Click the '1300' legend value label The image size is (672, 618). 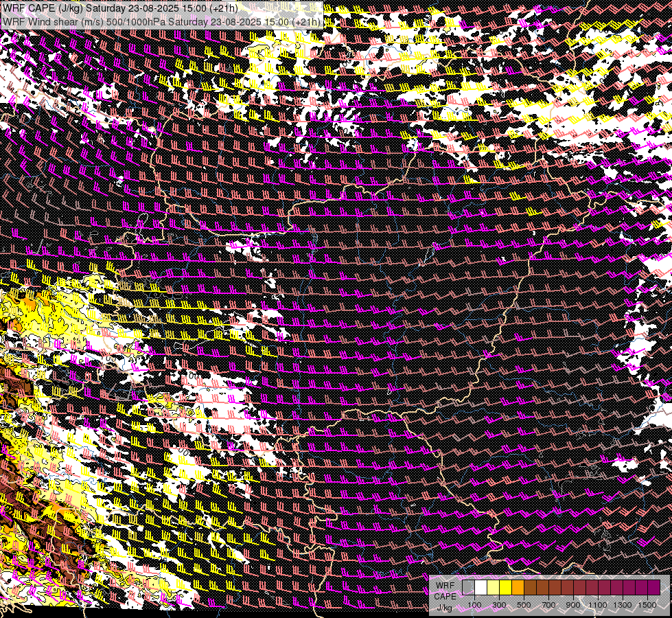click(623, 605)
